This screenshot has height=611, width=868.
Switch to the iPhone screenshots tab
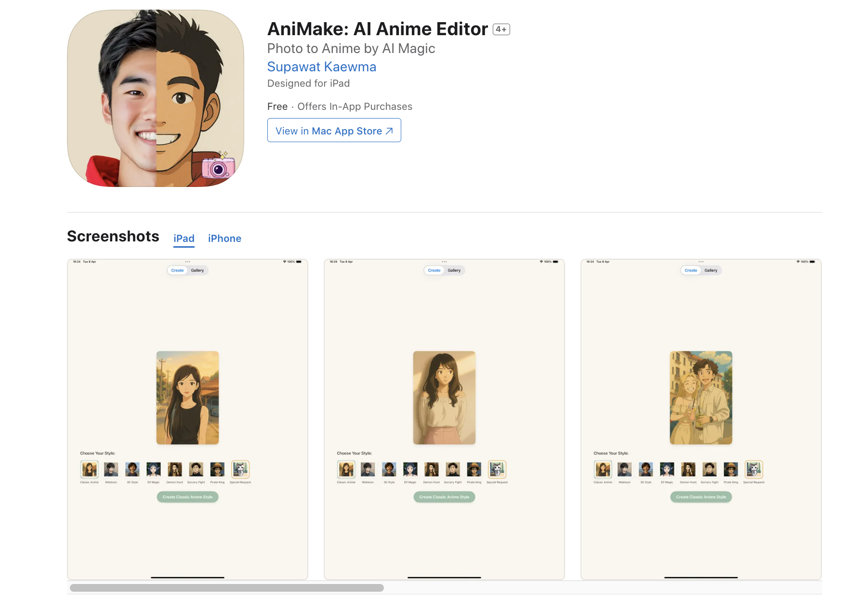coord(224,239)
